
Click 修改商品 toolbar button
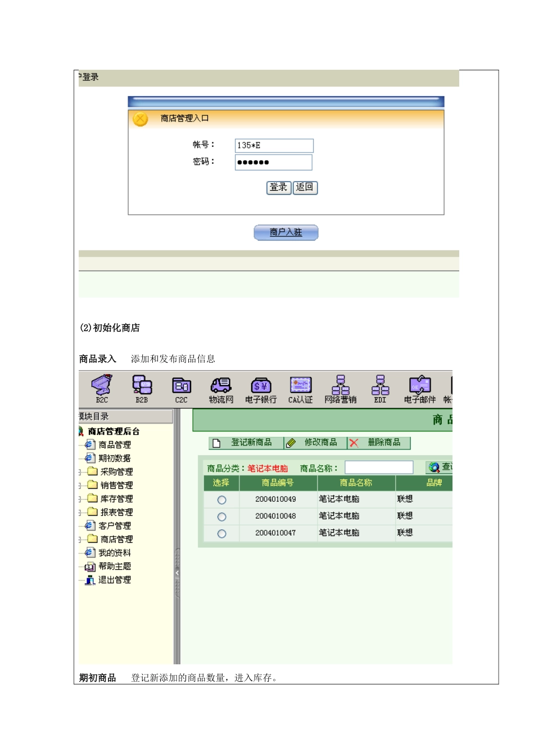[x=315, y=443]
